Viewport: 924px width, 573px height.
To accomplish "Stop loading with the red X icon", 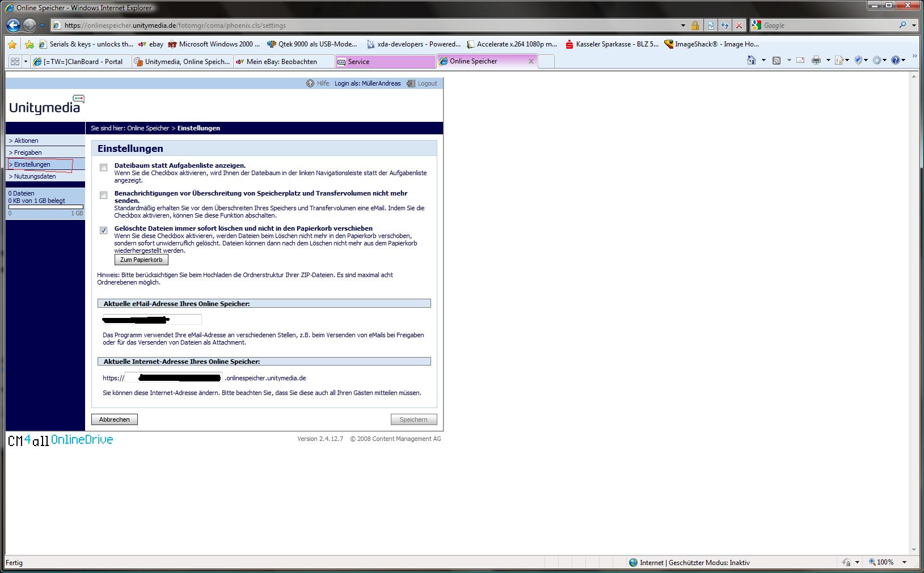I will tap(739, 26).
